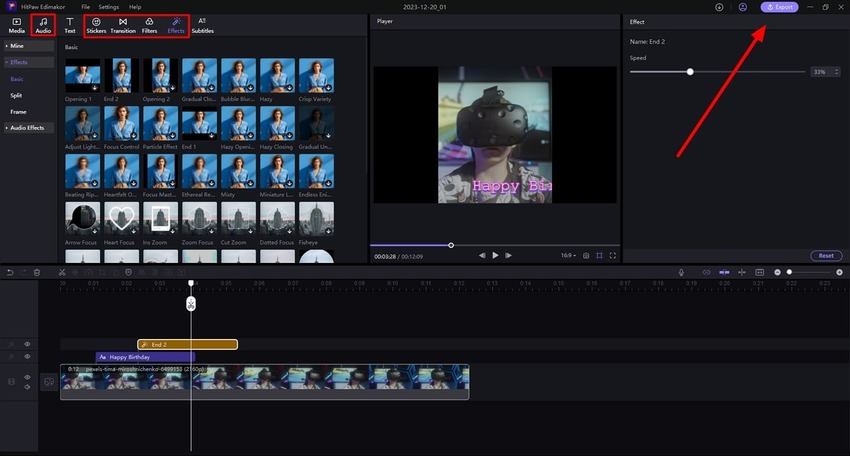Open the Subtitles panel

[x=202, y=25]
